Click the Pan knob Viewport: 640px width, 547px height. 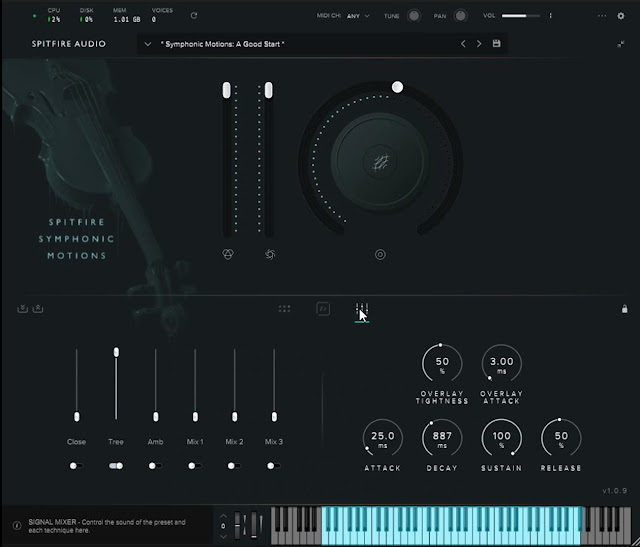point(460,16)
